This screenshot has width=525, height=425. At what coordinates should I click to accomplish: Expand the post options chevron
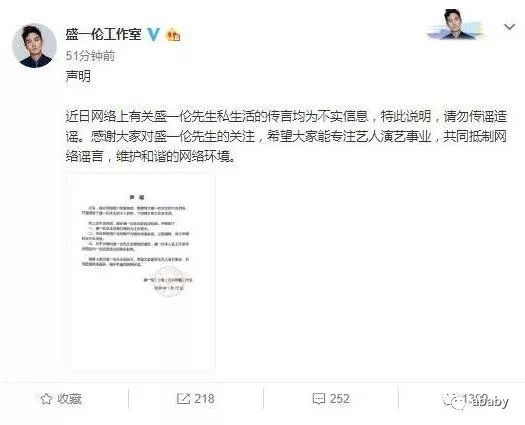[509, 27]
